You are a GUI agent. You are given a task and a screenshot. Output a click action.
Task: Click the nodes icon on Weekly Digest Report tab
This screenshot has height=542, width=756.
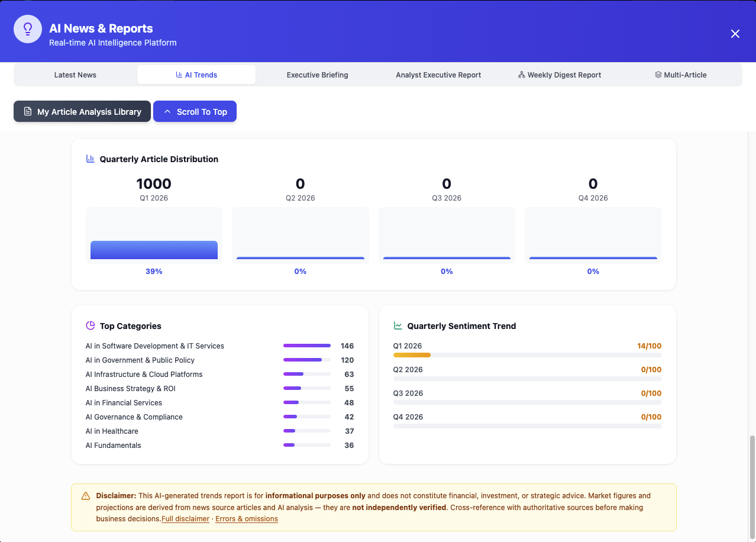(522, 75)
